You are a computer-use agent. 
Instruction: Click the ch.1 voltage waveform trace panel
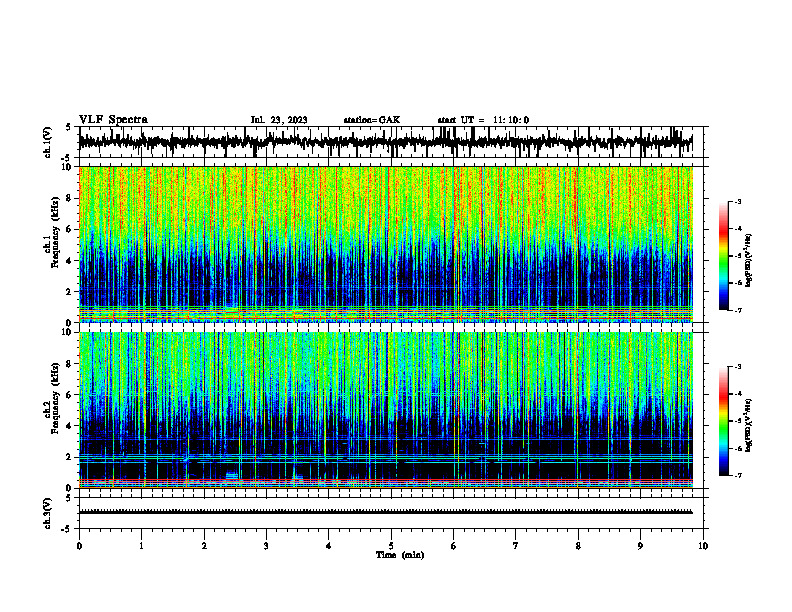tap(391, 142)
